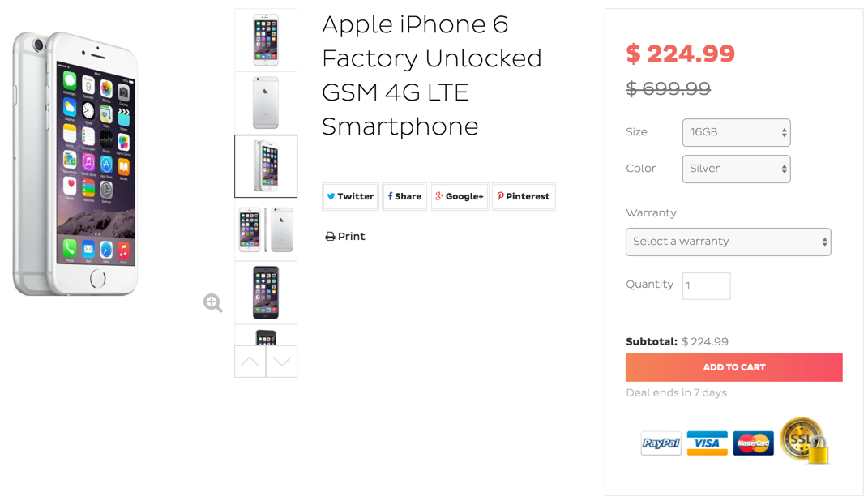Click the Print link
Screen dimensions: 868x501
(345, 237)
